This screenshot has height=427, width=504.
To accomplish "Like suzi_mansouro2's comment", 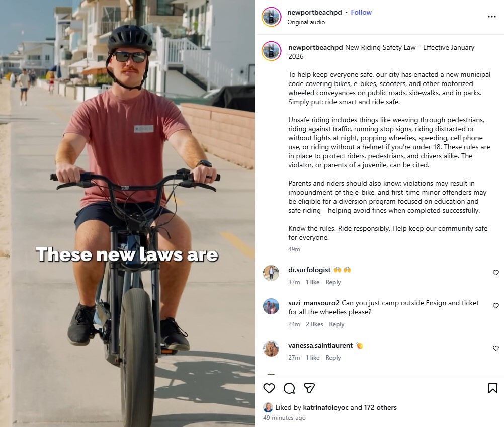I will pos(496,306).
